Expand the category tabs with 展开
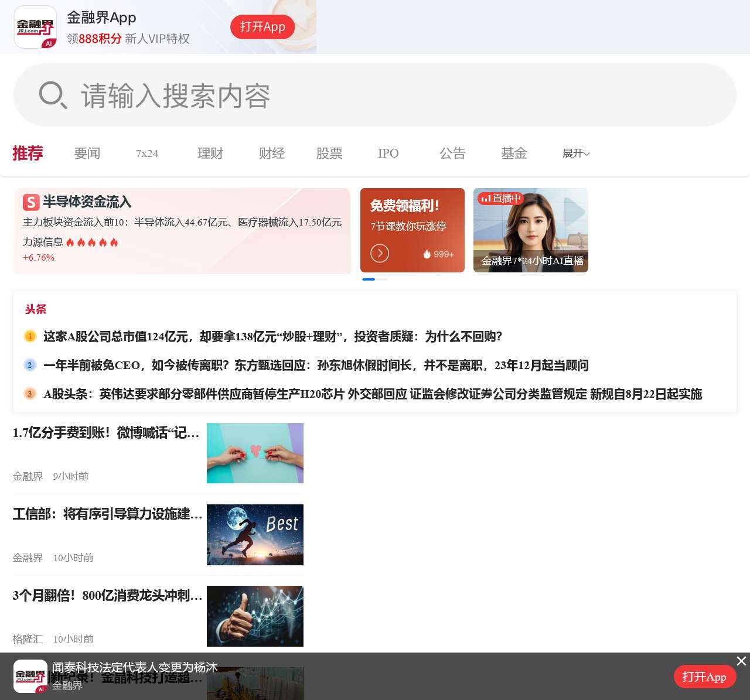The height and width of the screenshot is (700, 750). pos(575,153)
